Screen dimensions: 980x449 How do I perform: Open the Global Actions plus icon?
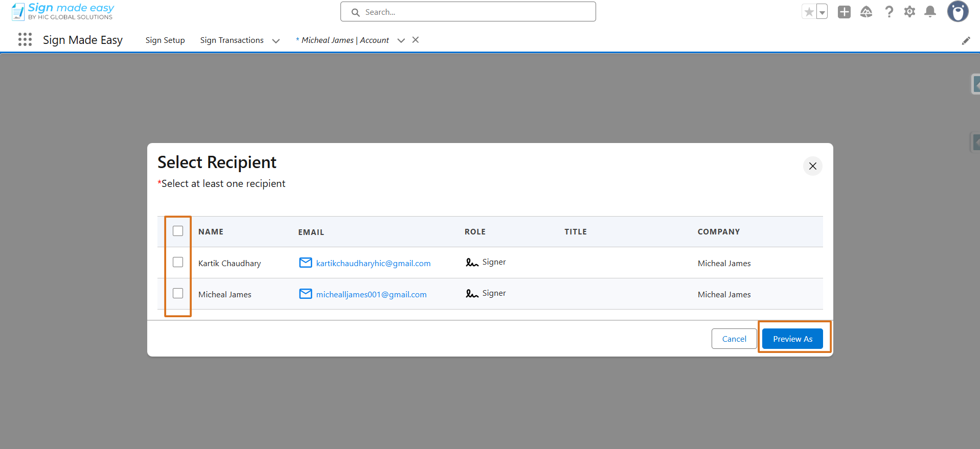pos(844,12)
